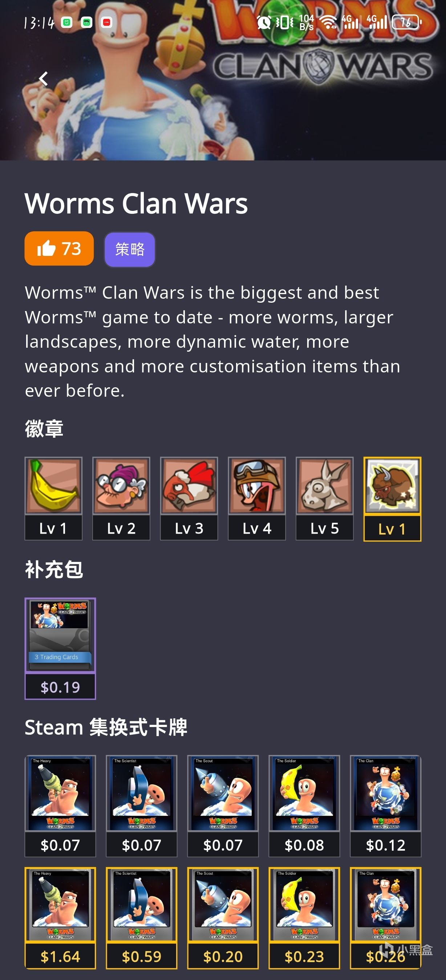Open The Scientist card priced $0.07
The height and width of the screenshot is (980, 446).
click(x=142, y=806)
